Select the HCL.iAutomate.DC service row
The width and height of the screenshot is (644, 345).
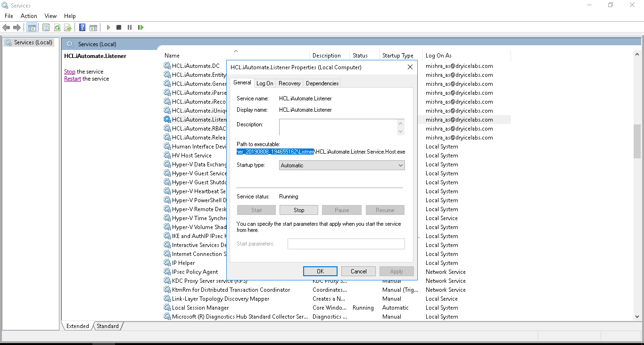[196, 66]
